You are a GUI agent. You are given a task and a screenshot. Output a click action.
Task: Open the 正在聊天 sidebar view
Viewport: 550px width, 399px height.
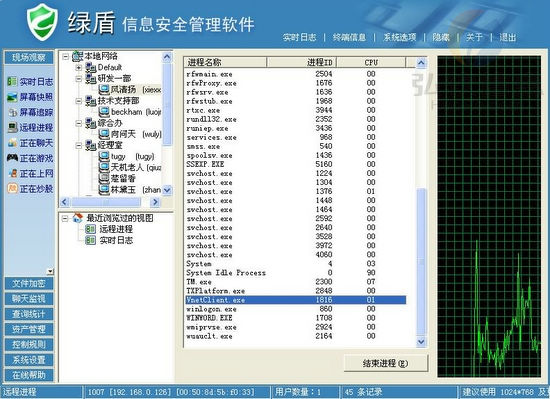(30, 143)
